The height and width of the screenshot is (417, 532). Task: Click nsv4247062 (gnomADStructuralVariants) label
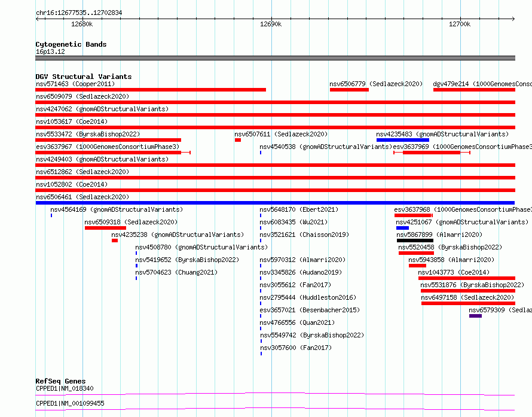click(102, 109)
